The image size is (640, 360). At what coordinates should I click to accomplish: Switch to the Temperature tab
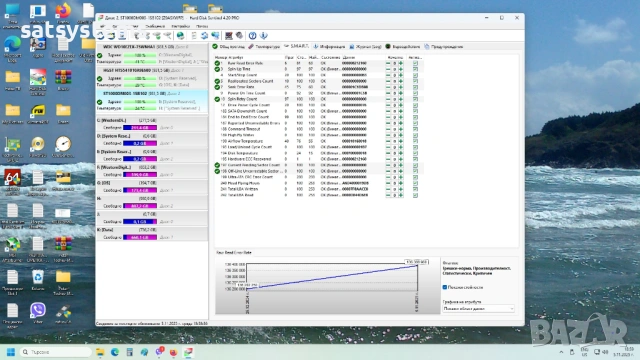[264, 47]
